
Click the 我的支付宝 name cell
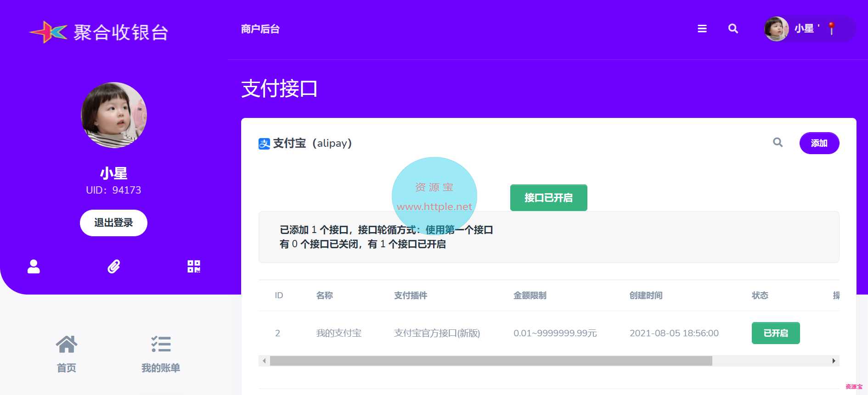[339, 333]
